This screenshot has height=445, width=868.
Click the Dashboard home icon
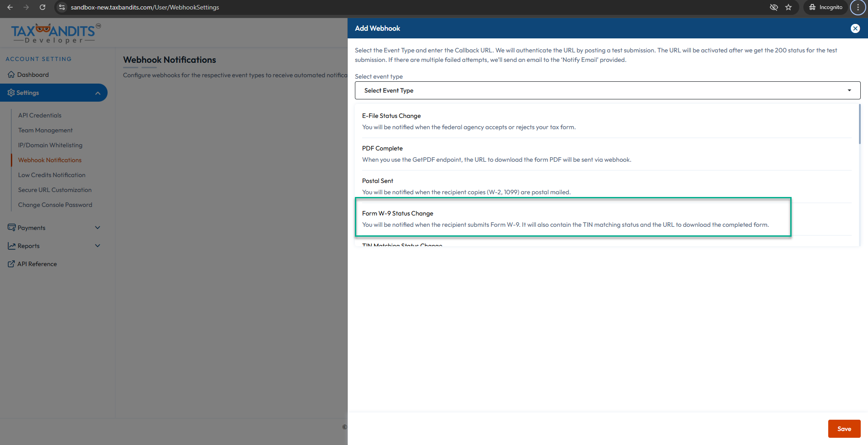click(11, 75)
